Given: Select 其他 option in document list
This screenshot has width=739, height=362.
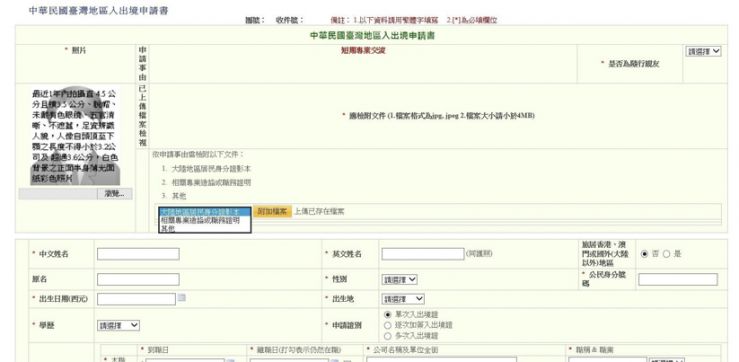Looking at the screenshot, I should tap(168, 228).
